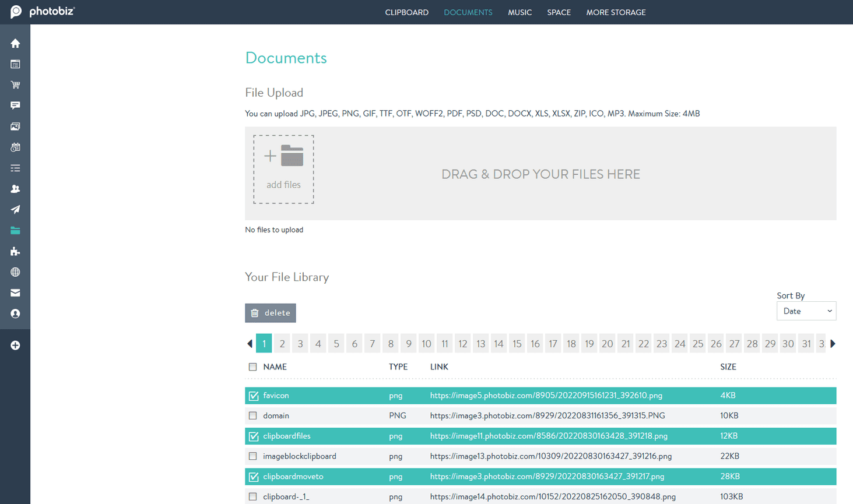Click the delete button

click(x=270, y=313)
